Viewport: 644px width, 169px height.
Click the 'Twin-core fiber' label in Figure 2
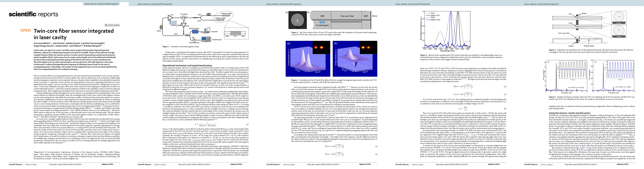tap(347, 16)
